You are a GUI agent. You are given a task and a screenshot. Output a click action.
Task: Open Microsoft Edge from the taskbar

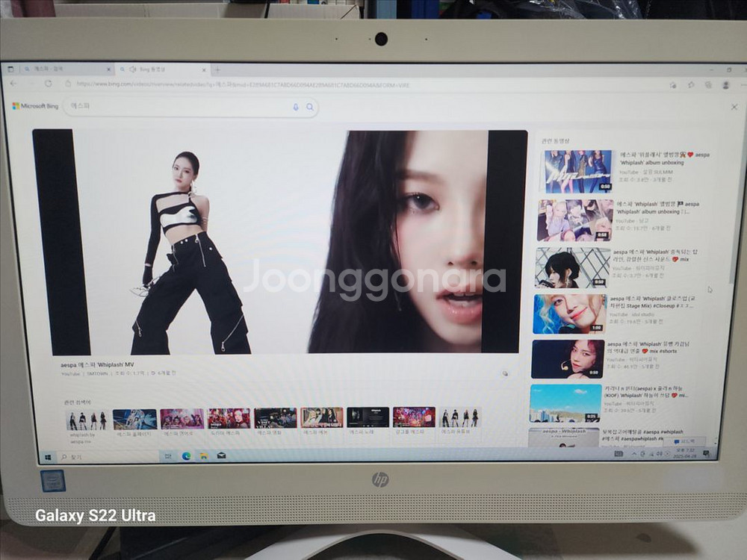(x=186, y=456)
